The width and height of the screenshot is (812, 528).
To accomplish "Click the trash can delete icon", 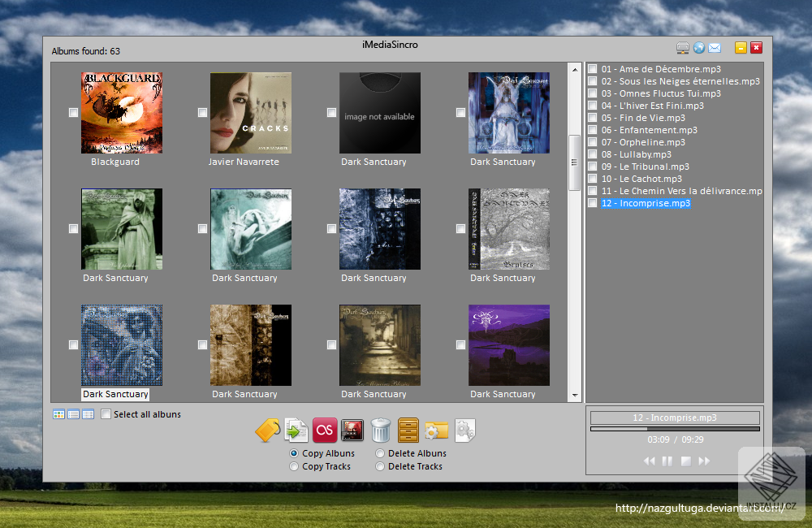I will (x=380, y=430).
